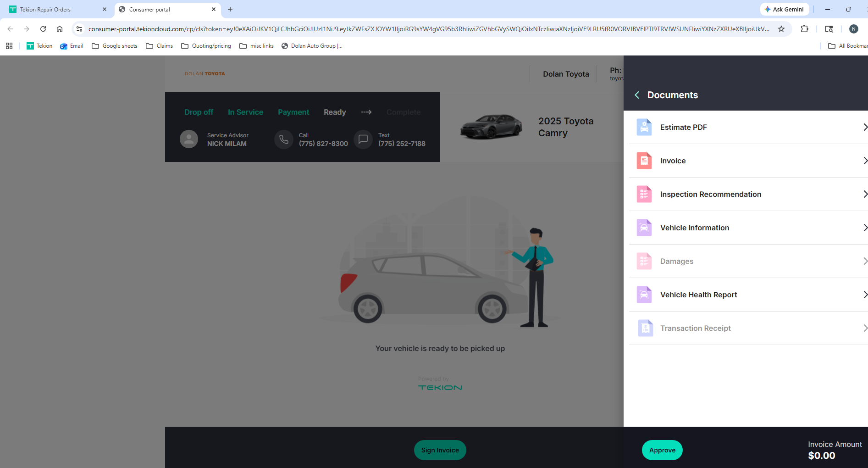The image size is (868, 468).
Task: Click the Invoice Amount $0.00 value
Action: click(x=821, y=456)
